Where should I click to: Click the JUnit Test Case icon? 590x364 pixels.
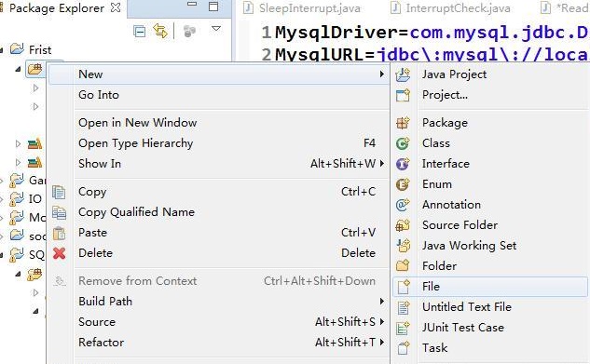click(x=403, y=328)
